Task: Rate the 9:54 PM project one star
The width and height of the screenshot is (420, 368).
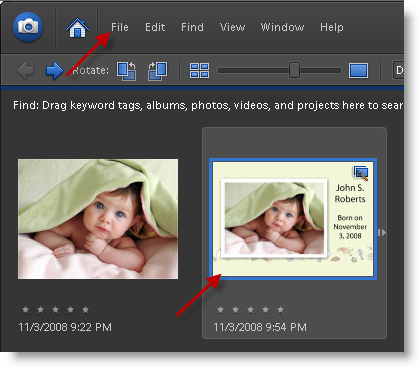Action: 220,310
